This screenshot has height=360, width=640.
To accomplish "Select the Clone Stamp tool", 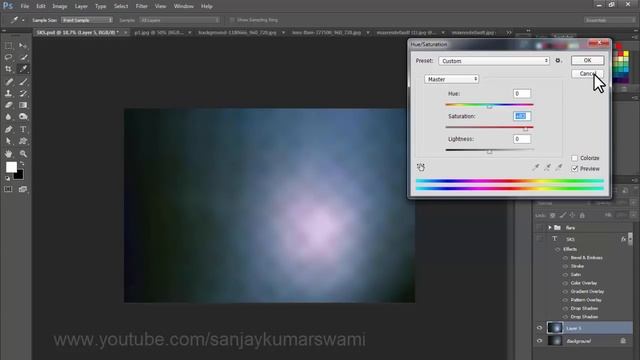I will [8, 93].
